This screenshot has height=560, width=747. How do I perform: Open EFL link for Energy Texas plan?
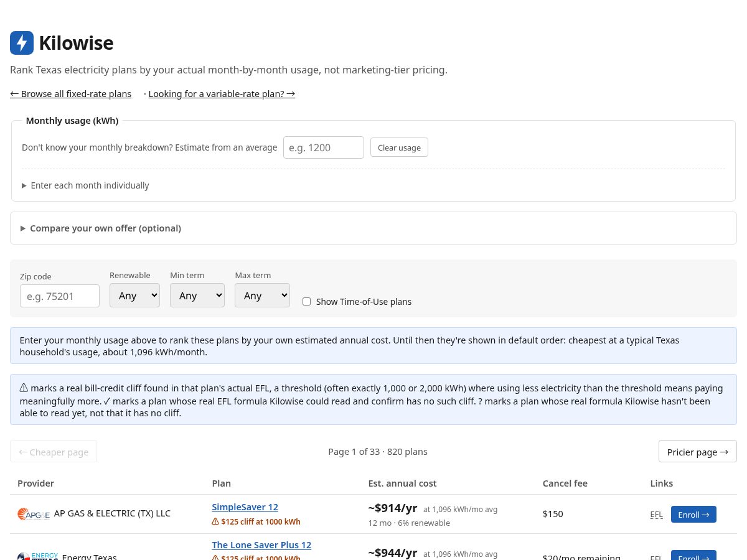coord(656,557)
